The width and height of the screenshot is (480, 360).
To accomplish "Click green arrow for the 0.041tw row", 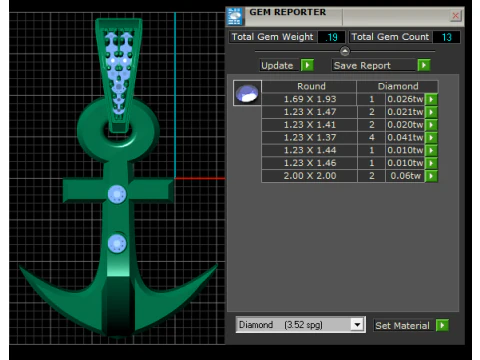I will (431, 137).
